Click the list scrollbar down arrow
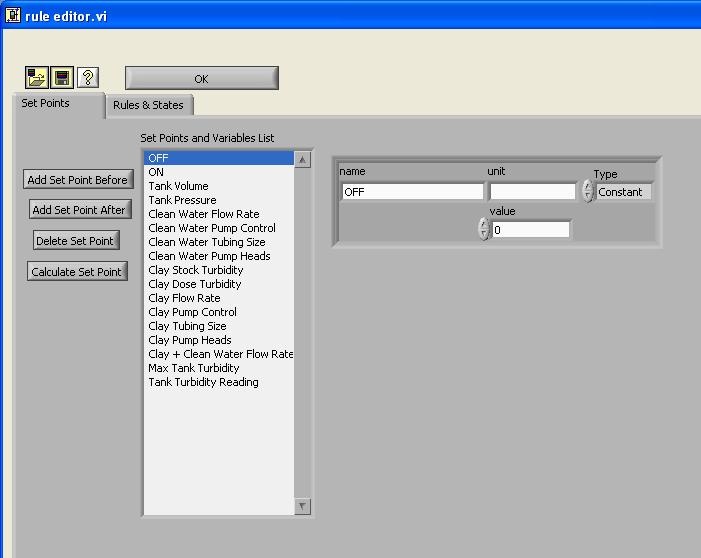Viewport: 701px width, 558px height. (x=303, y=506)
